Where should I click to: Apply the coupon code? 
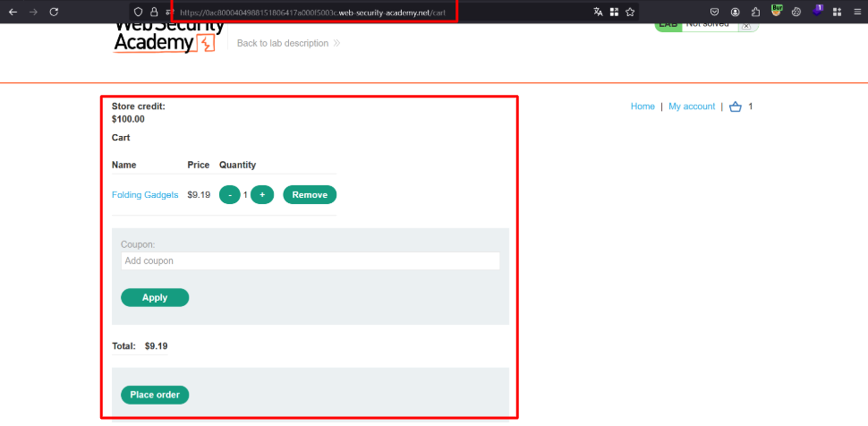click(155, 297)
